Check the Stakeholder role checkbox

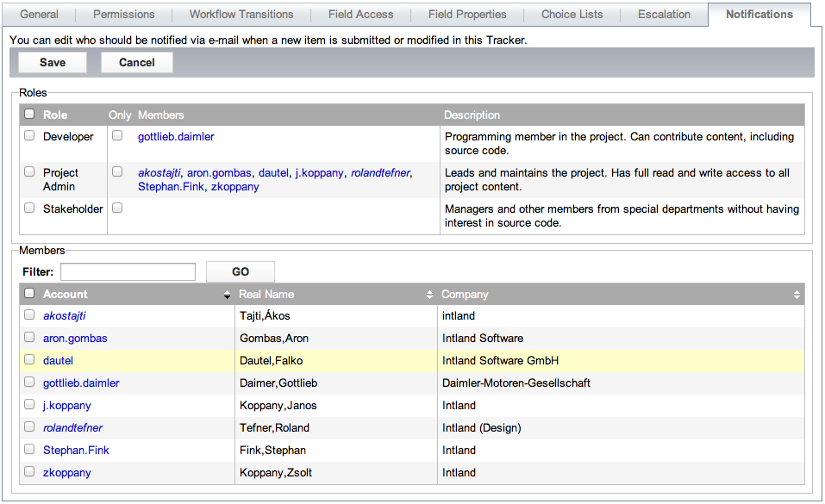[28, 207]
